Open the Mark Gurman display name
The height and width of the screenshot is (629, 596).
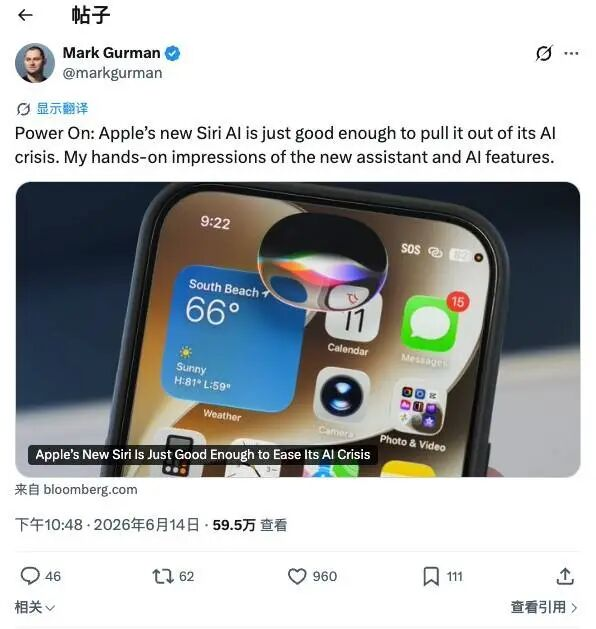(111, 53)
